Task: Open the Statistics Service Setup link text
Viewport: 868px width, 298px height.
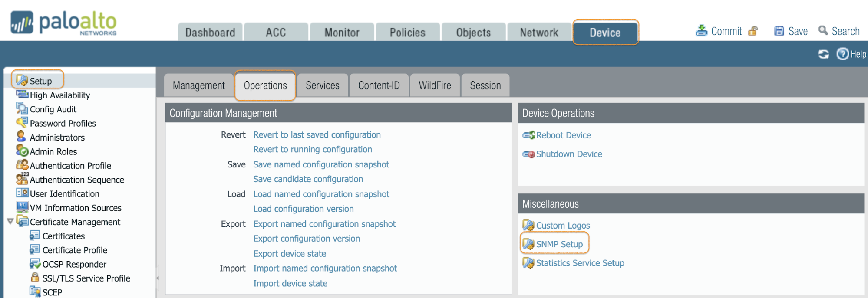Action: (x=580, y=263)
